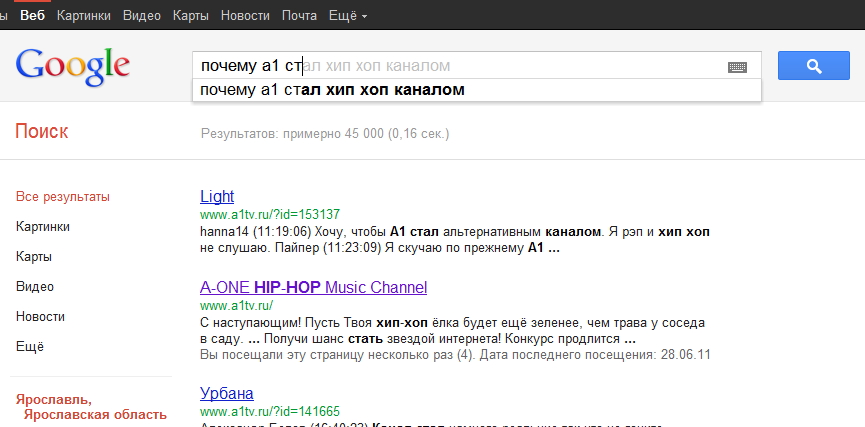Click location Ярославль, Ярославская область
865x427 pixels.
click(91, 407)
